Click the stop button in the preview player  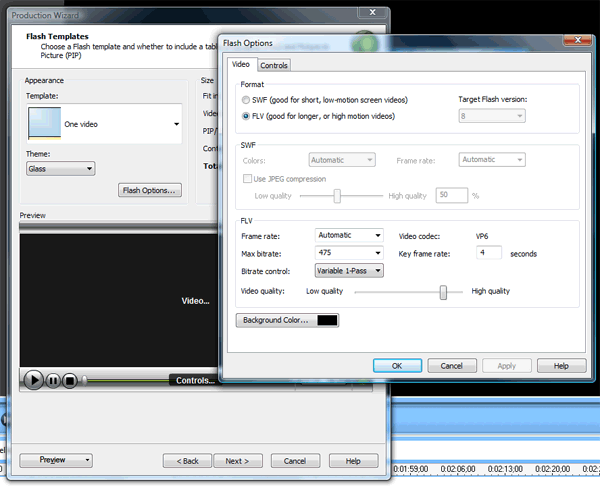[70, 380]
